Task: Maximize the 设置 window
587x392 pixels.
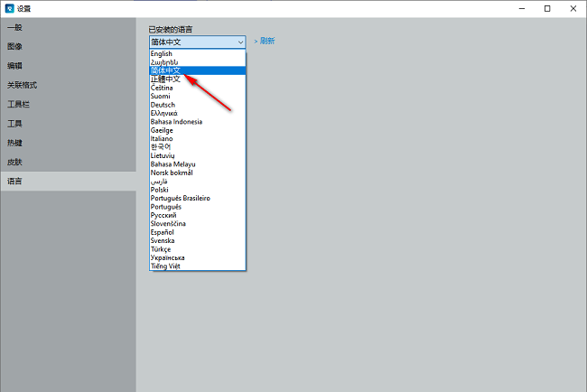Action: point(547,9)
